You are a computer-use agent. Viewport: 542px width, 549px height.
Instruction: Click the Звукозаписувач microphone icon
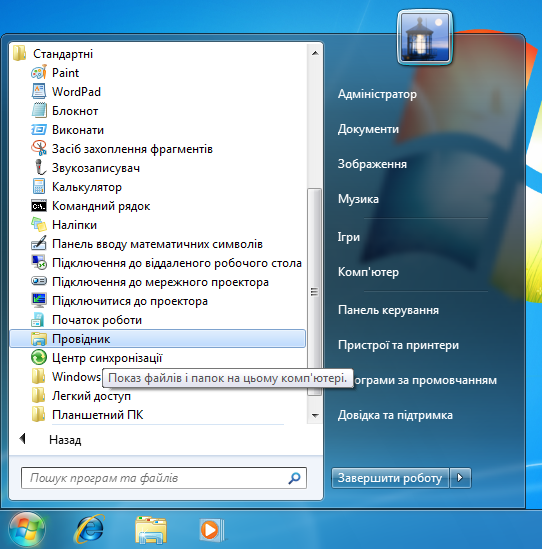point(39,167)
